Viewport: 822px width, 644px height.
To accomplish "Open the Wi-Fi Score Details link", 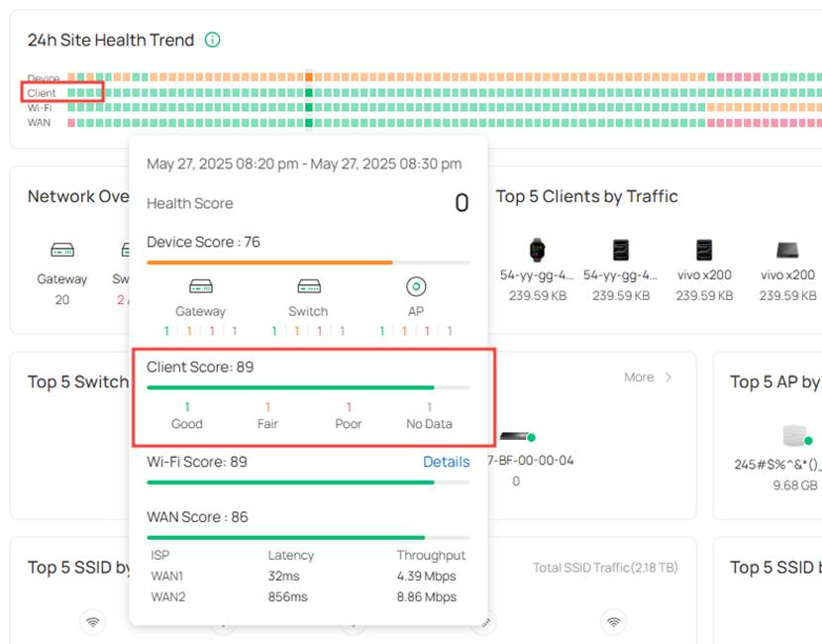I will coord(446,462).
